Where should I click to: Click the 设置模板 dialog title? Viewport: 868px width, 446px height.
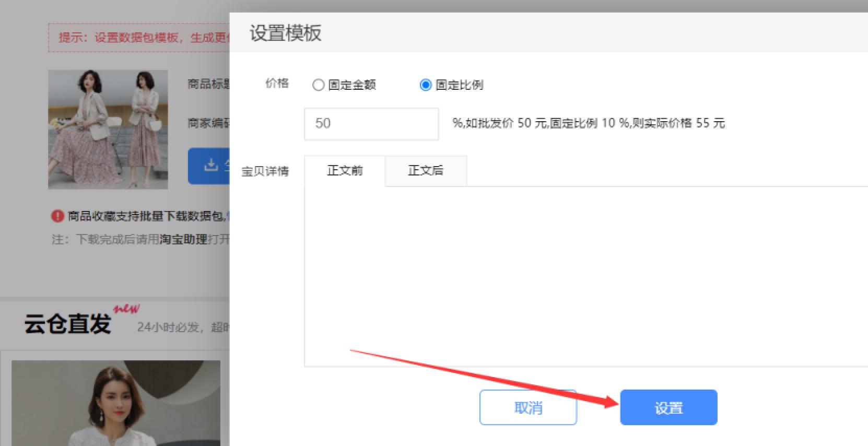tap(285, 33)
